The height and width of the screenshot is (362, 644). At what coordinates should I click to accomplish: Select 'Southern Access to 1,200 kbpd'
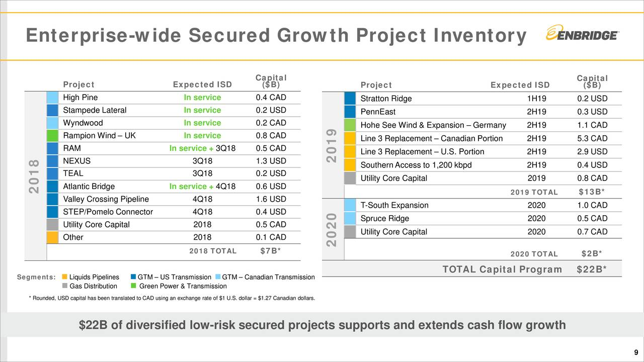(x=417, y=165)
